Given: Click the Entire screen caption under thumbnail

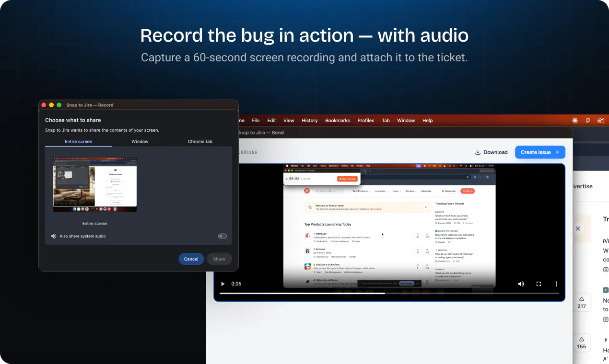Looking at the screenshot, I should coord(94,224).
